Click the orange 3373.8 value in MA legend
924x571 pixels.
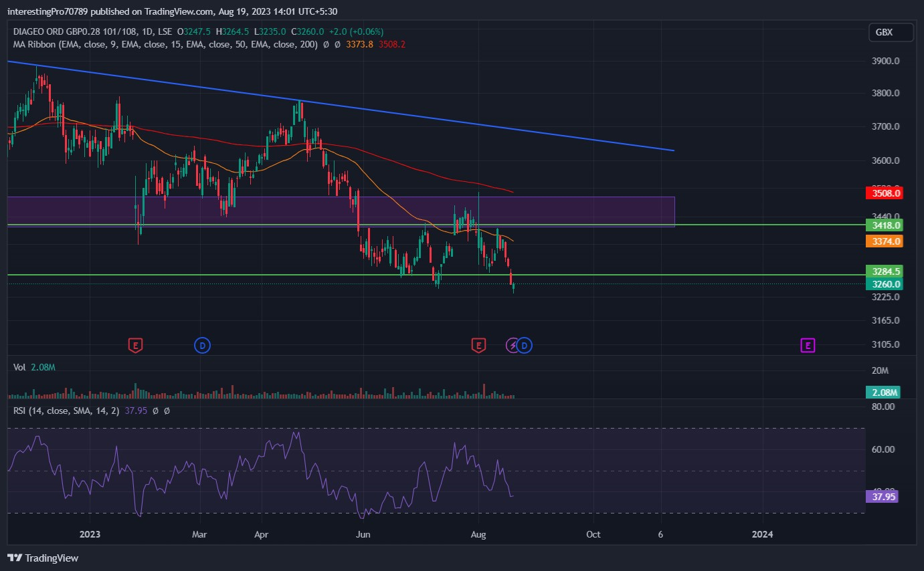tap(360, 44)
